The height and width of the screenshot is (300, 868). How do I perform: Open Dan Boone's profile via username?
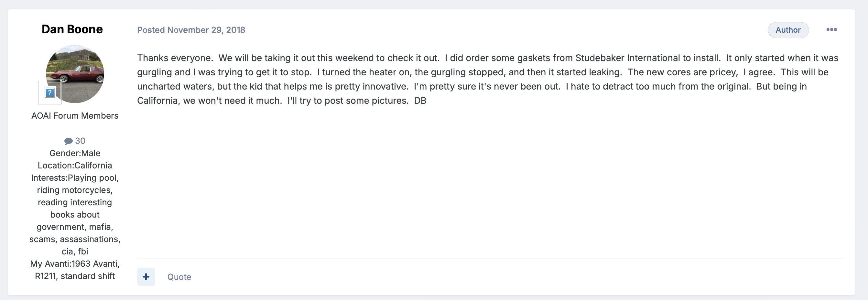72,29
